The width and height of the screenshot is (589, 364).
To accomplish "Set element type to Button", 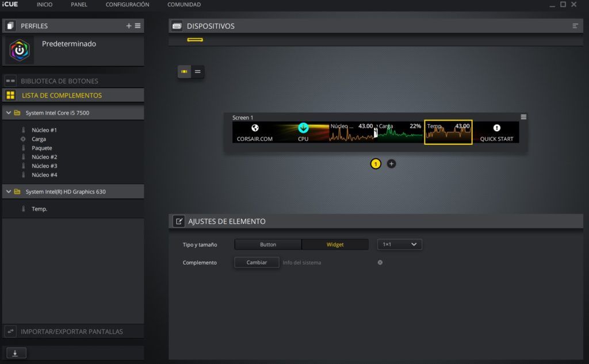I will (268, 244).
